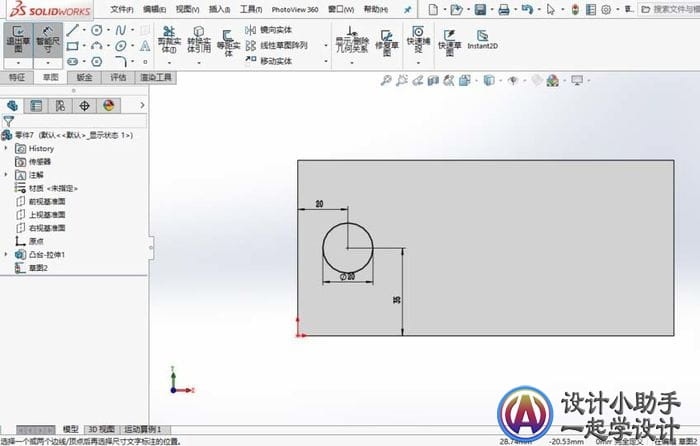Select the Circle sketch tool
Screen dimensions: 700x446
click(96, 30)
